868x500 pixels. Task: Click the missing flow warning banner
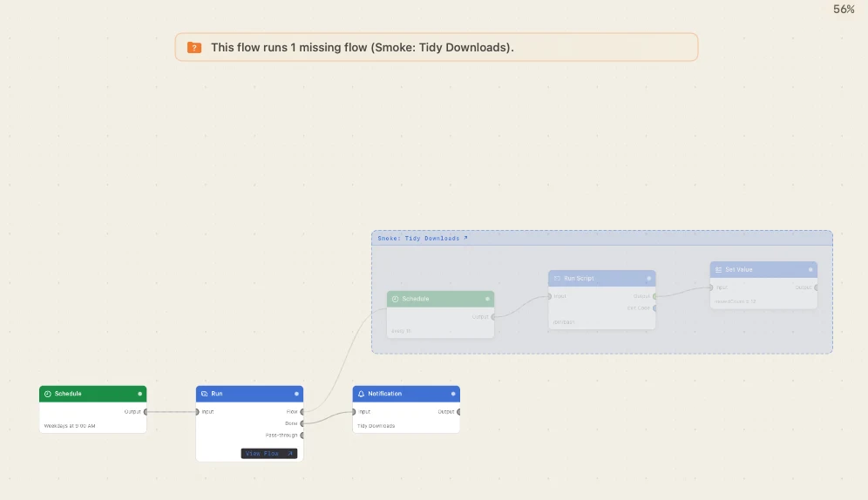(437, 47)
